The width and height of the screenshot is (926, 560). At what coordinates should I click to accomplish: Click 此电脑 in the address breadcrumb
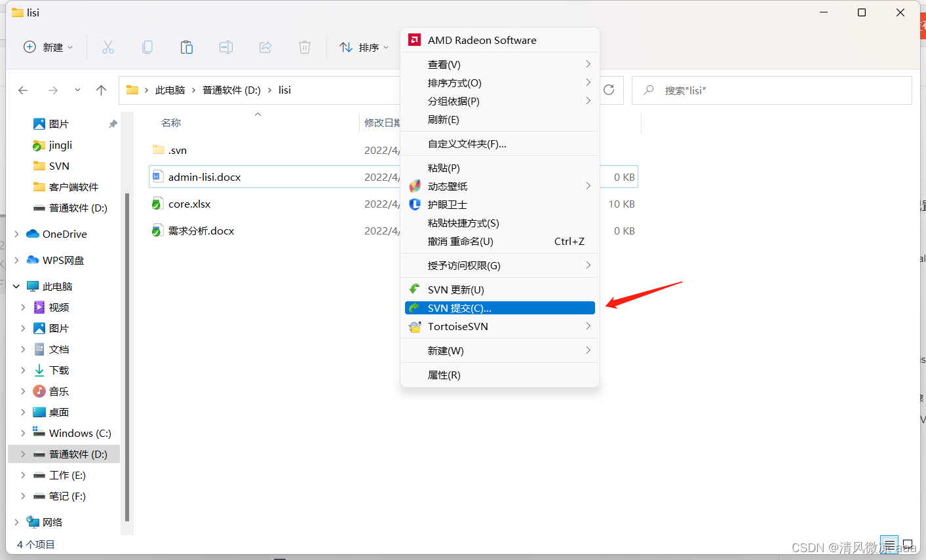click(170, 90)
